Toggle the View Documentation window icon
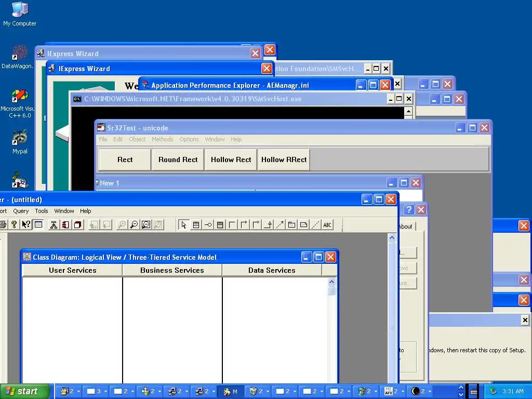This screenshot has width=532, height=399. point(38,224)
